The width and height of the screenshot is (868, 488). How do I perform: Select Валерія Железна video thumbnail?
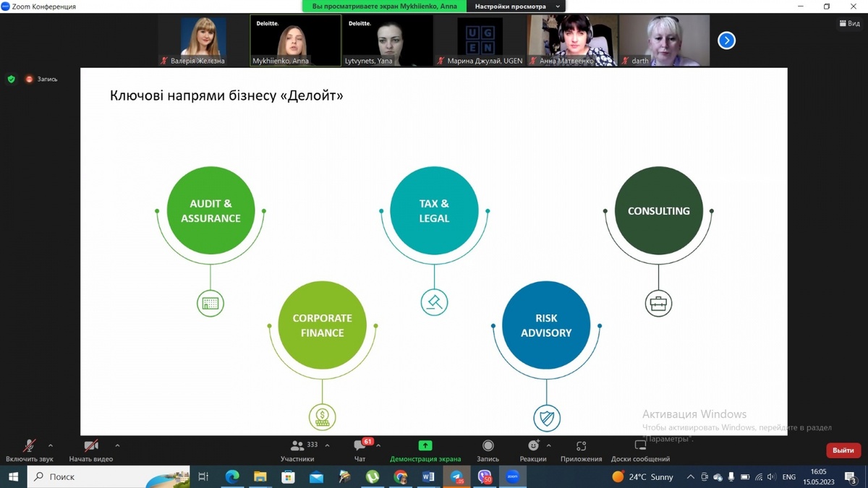(x=203, y=40)
